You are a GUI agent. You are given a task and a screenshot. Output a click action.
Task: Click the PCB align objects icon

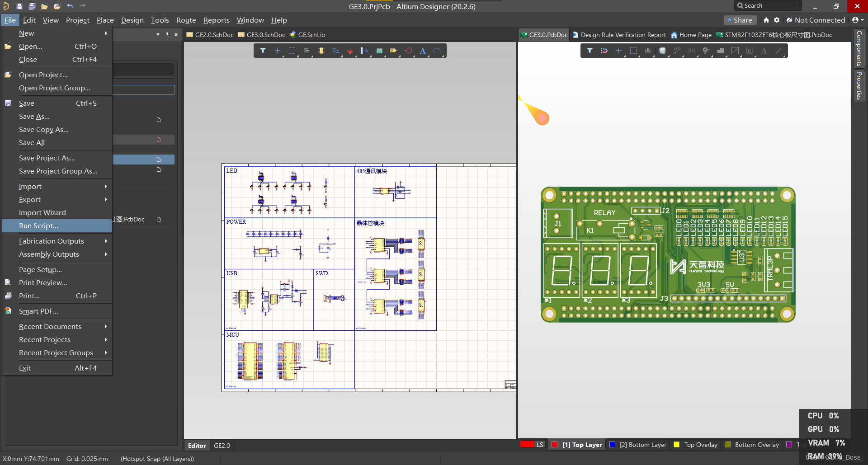click(648, 51)
